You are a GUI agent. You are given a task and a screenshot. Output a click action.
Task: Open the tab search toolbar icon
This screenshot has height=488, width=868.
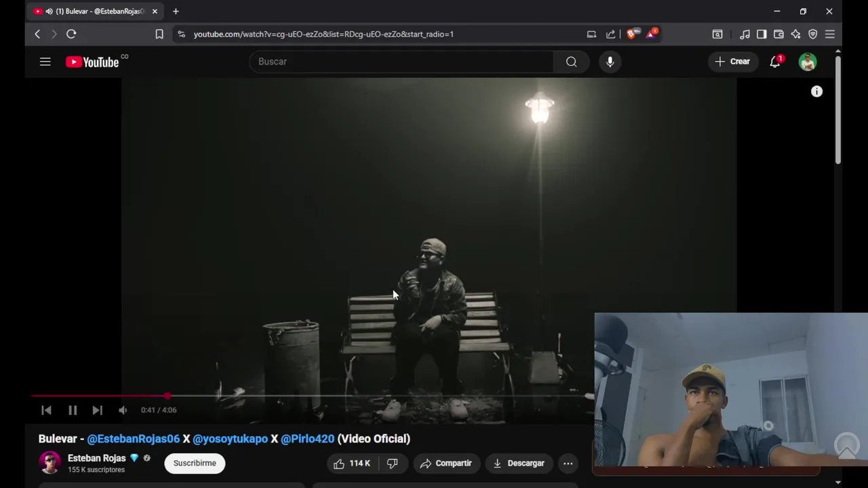pyautogui.click(x=717, y=34)
